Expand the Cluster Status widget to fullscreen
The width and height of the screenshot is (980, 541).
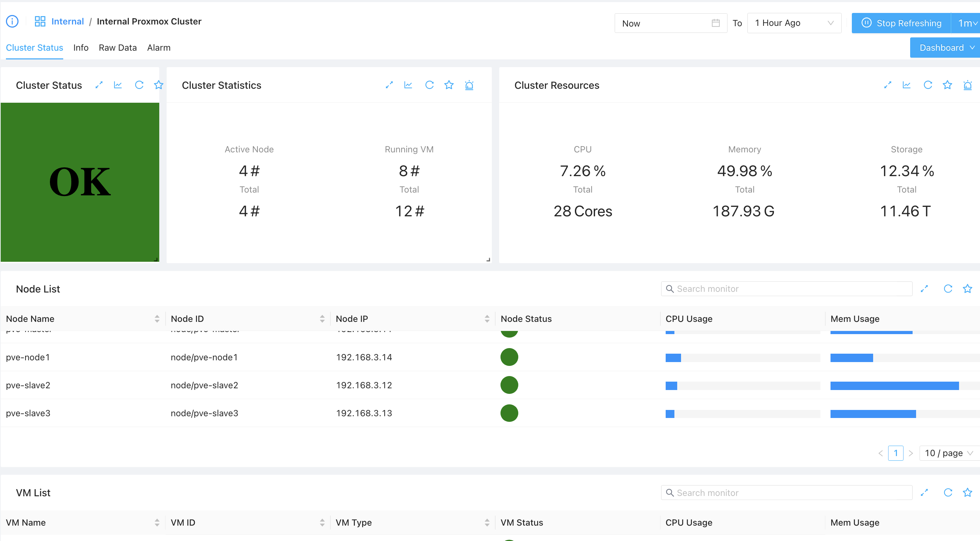tap(99, 85)
